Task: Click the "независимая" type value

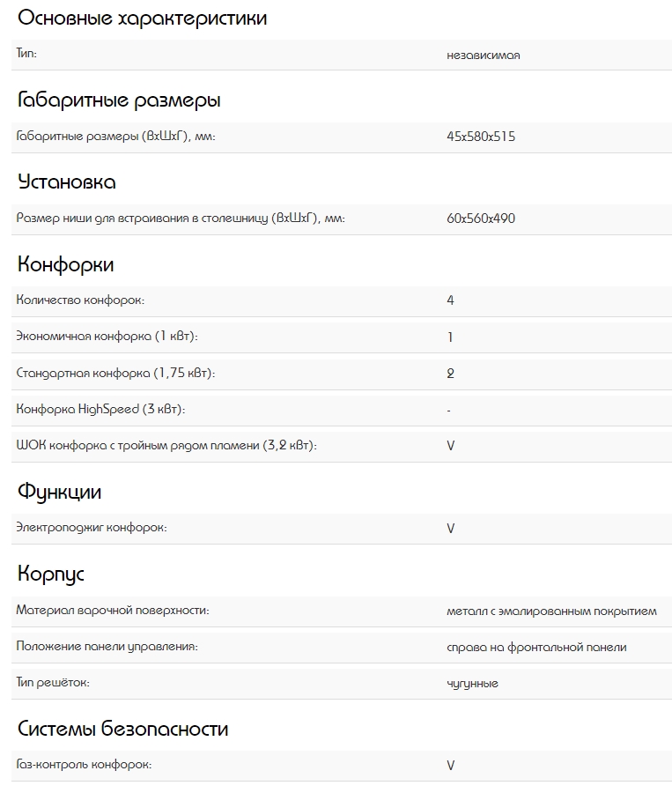Action: tap(484, 55)
